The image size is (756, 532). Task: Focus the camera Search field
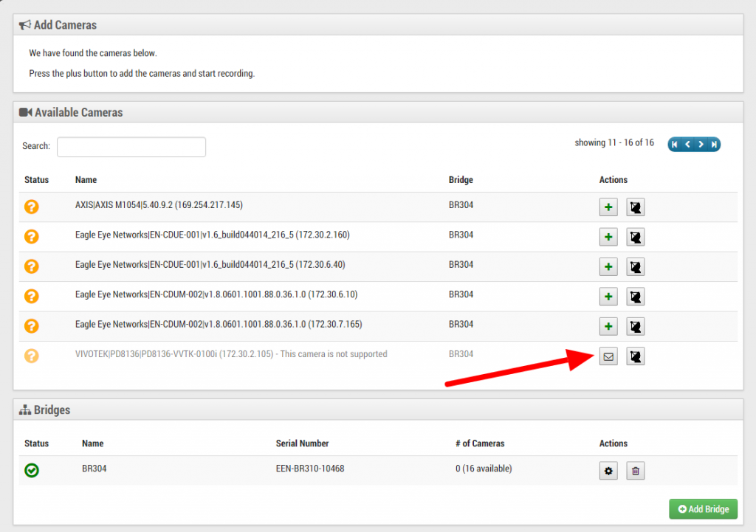tap(131, 147)
